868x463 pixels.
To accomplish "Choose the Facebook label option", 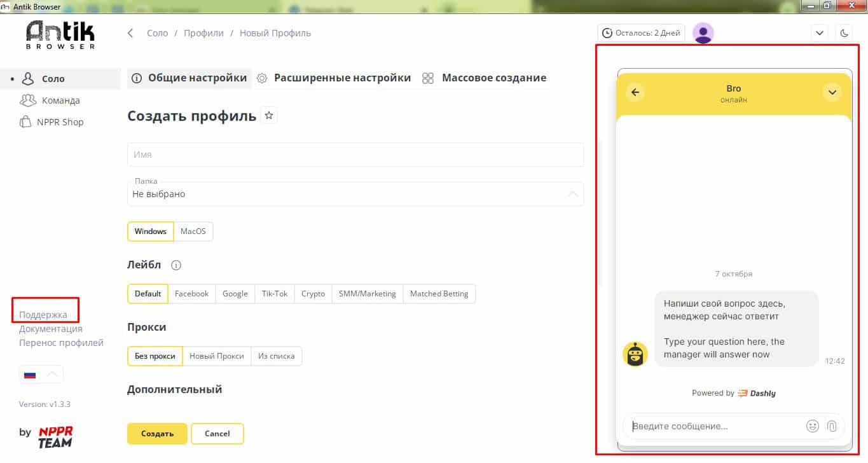I will (x=191, y=294).
